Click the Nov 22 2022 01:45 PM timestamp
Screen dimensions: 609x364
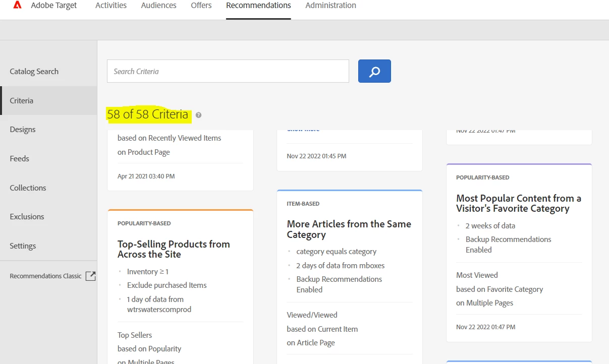(316, 156)
